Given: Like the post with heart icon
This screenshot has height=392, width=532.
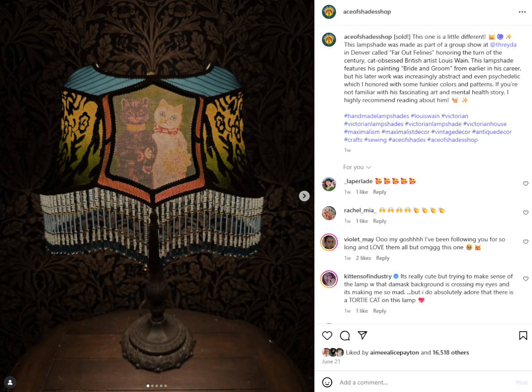Looking at the screenshot, I should click(x=327, y=336).
